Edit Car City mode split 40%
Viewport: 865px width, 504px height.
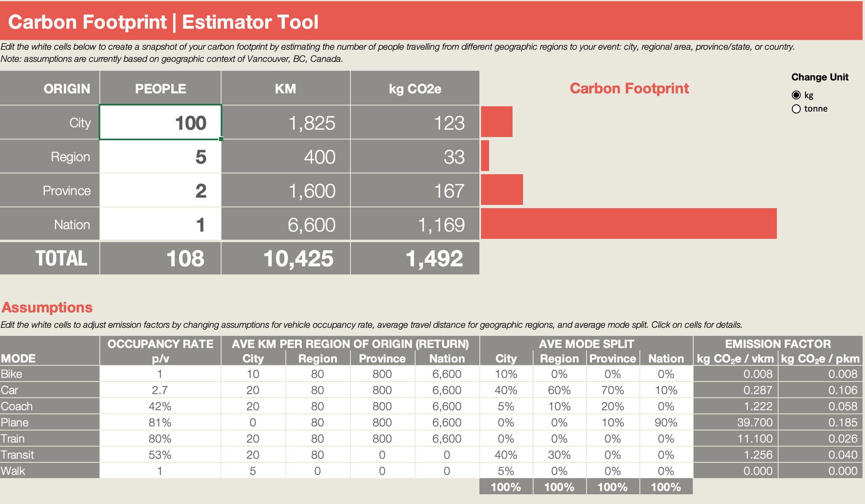pyautogui.click(x=506, y=390)
